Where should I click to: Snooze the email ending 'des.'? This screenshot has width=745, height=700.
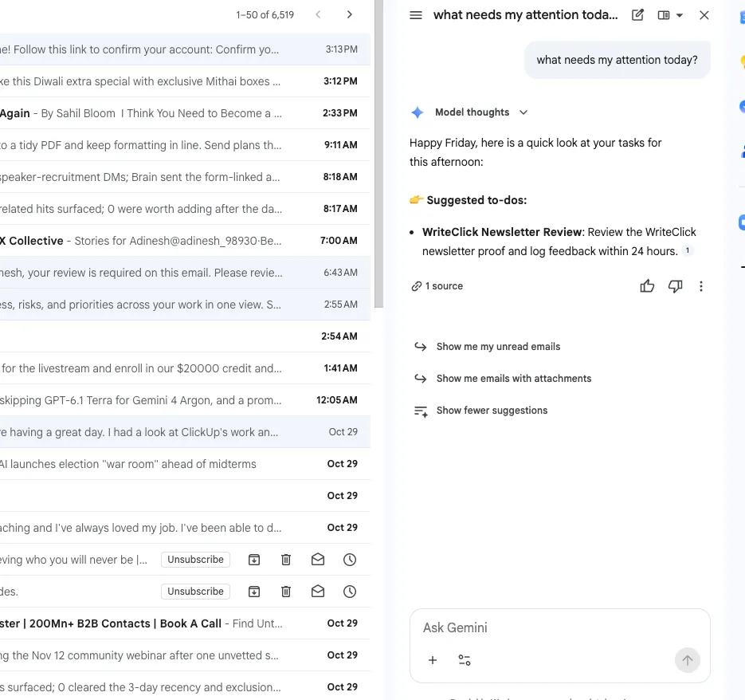pos(350,592)
